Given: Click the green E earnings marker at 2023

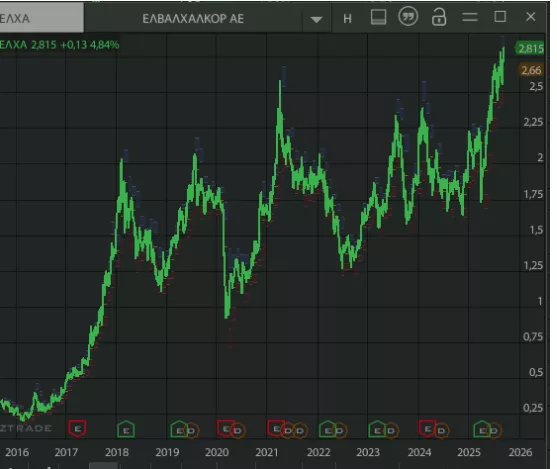Looking at the screenshot, I should pyautogui.click(x=377, y=429).
